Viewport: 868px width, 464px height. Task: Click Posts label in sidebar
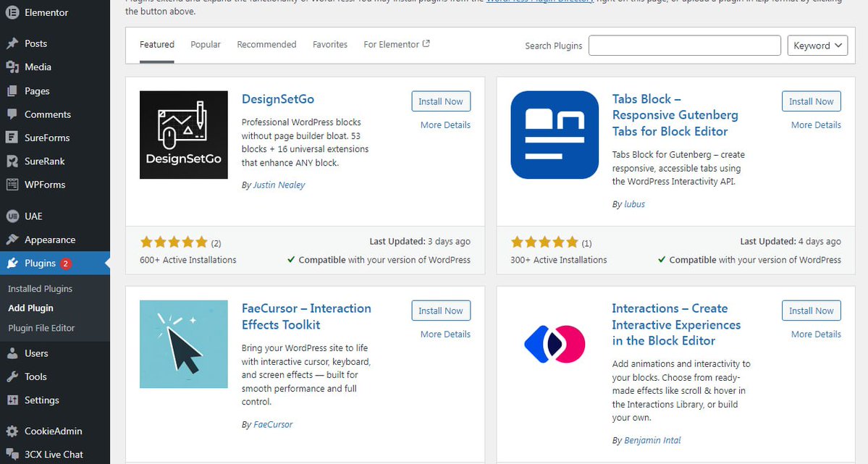35,43
